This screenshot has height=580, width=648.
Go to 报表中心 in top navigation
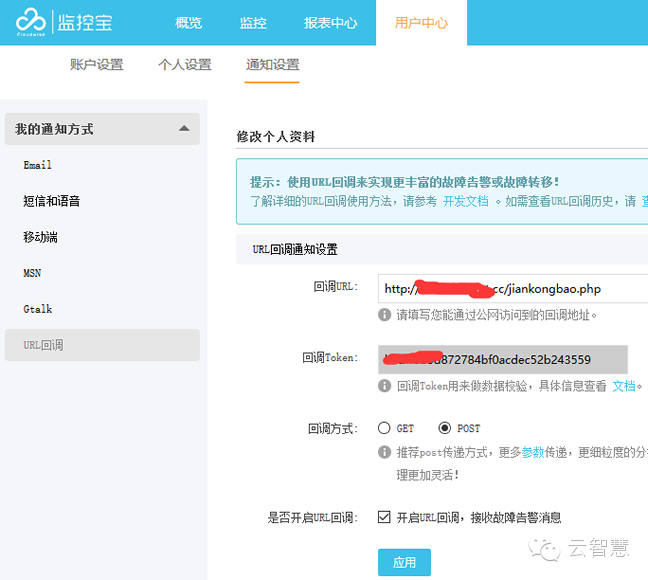point(331,23)
